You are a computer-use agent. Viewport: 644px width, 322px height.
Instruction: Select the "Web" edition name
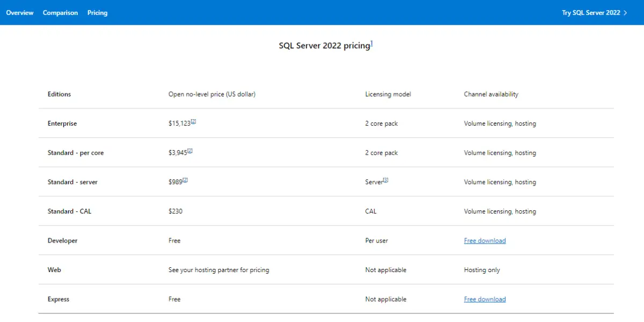(54, 270)
